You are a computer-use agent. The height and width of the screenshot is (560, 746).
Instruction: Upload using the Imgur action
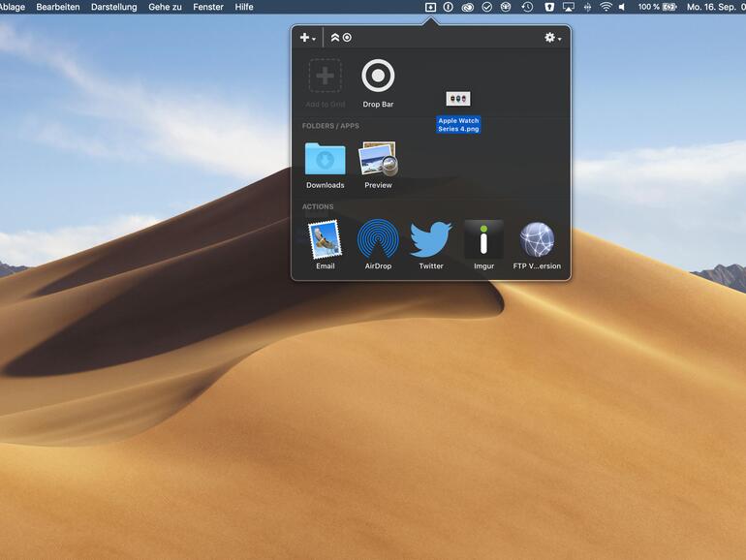coord(483,239)
